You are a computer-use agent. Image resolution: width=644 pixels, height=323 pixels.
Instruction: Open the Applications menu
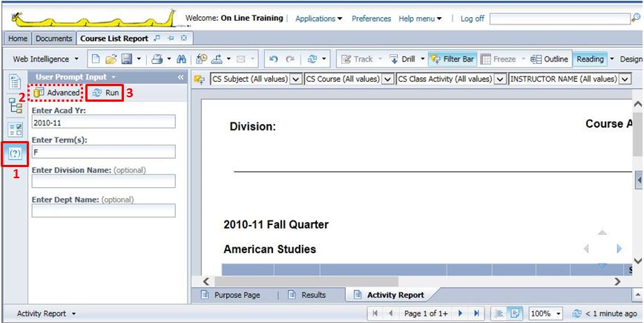pos(319,19)
